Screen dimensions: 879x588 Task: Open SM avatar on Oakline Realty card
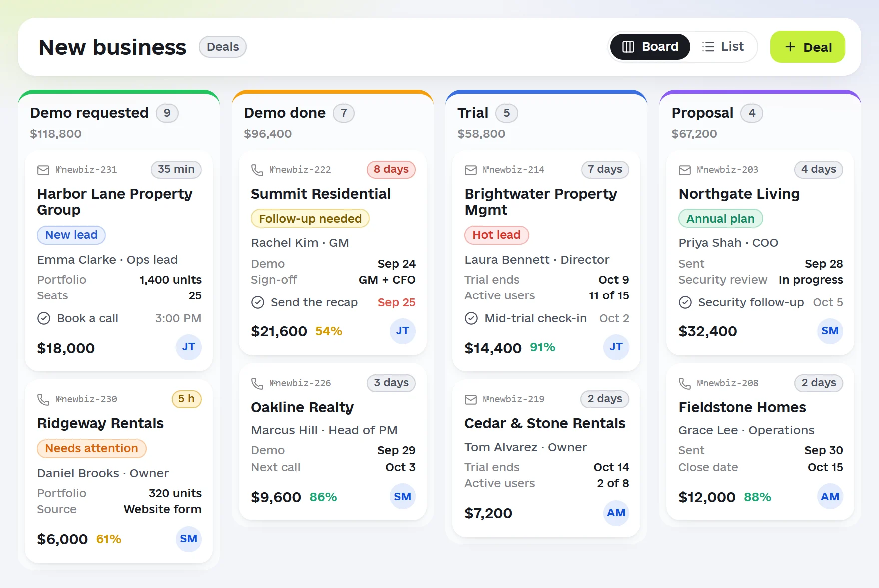[x=403, y=497]
